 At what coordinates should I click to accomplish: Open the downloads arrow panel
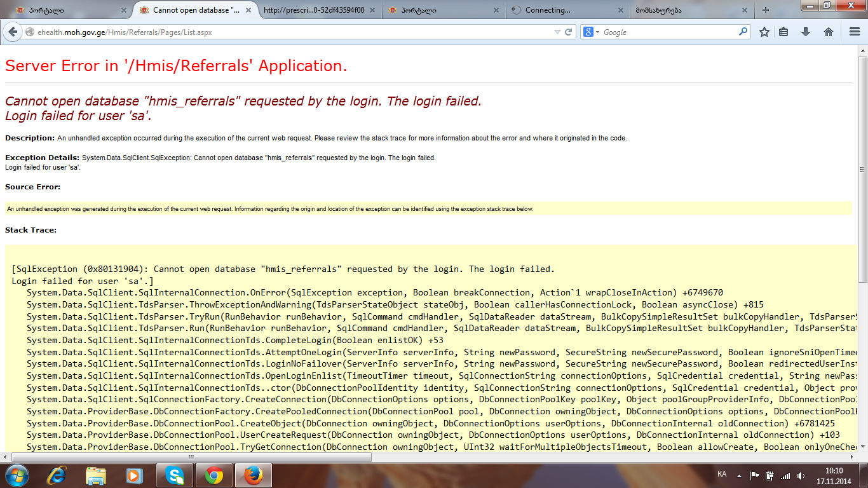coord(806,32)
